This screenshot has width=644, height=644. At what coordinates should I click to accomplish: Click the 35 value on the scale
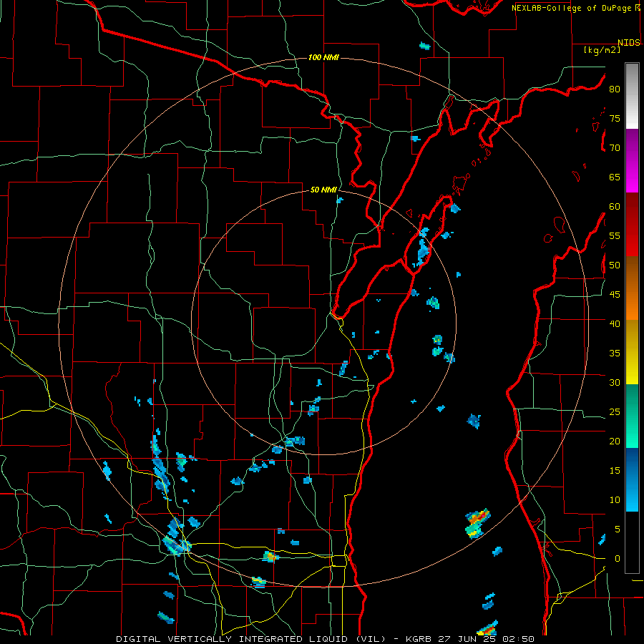pyautogui.click(x=615, y=353)
